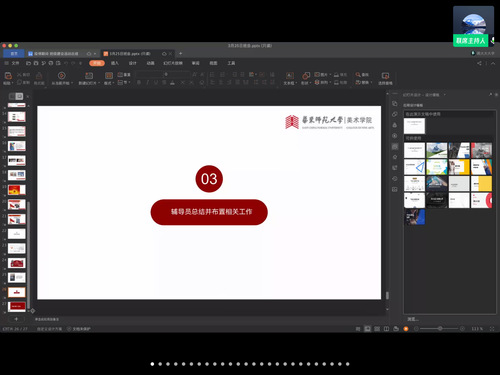Viewport: 500px width, 375px height.
Task: Switch slide panel to thumbnail view toggle
Action: pos(19,96)
